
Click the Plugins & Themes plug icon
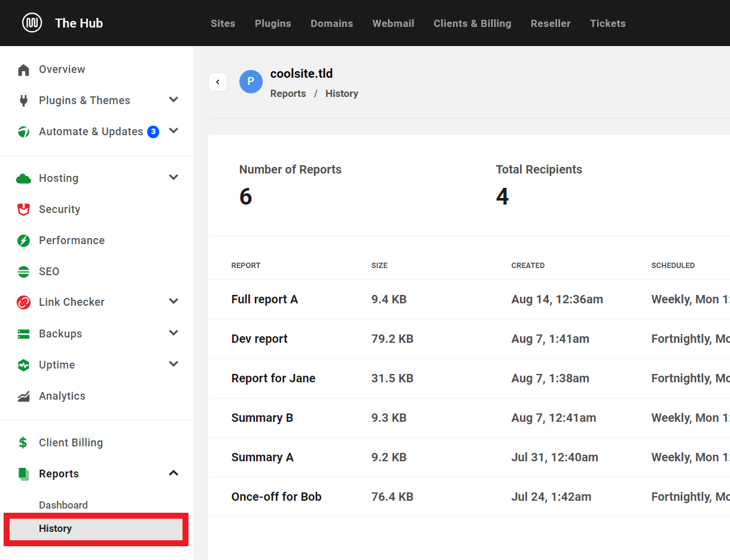coord(23,101)
